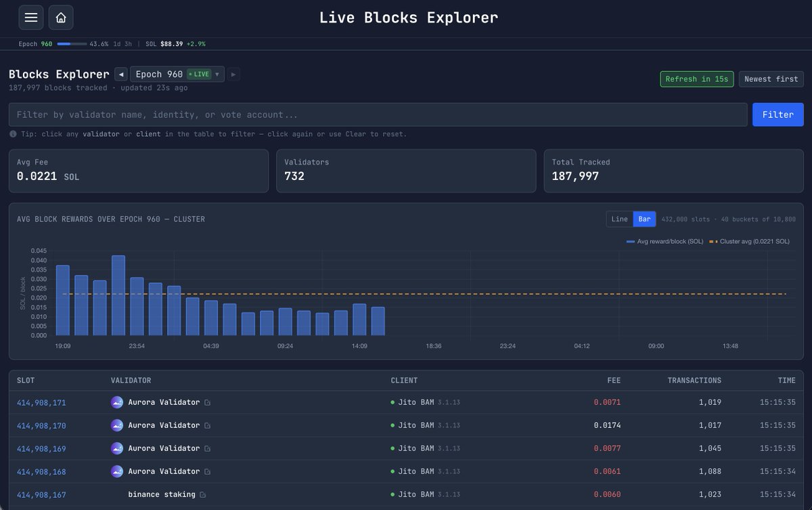Filter by Jito BAM client in binance staking row
Viewport: 812px width, 510px height.
click(416, 494)
